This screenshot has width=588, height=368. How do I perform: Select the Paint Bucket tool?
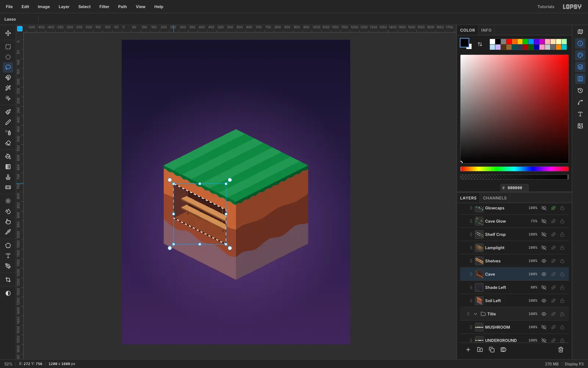8,156
